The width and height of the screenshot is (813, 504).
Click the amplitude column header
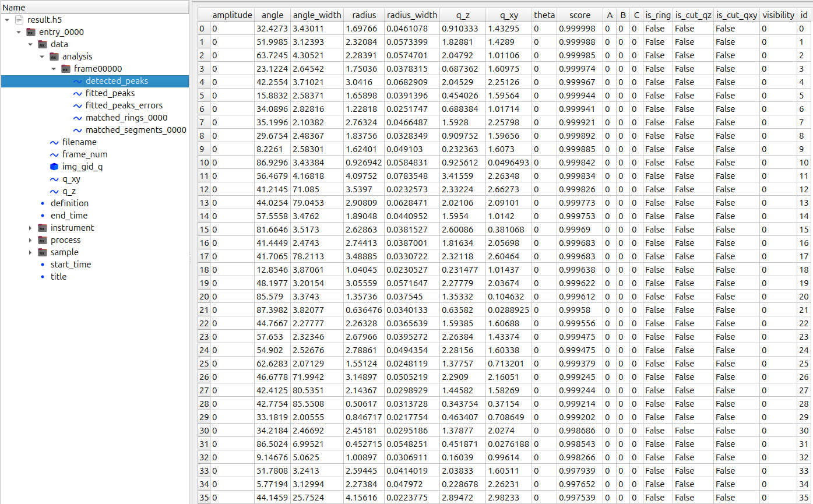point(232,15)
